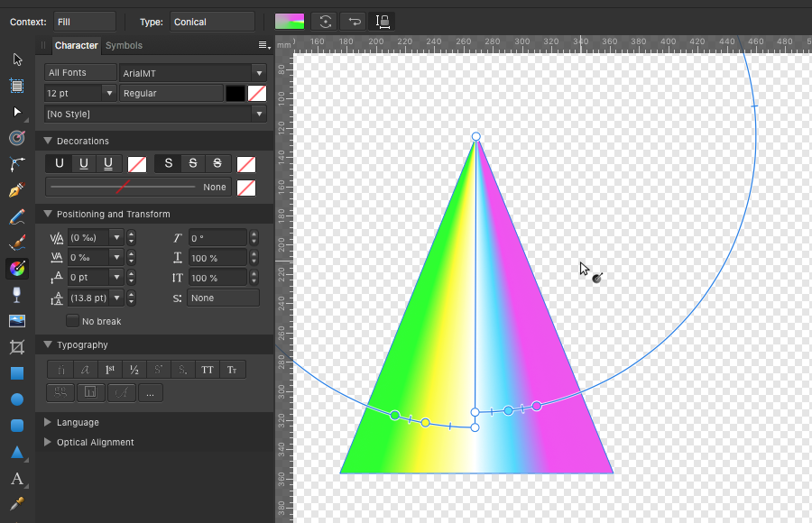
Task: Select the Pencil tool
Action: click(16, 216)
